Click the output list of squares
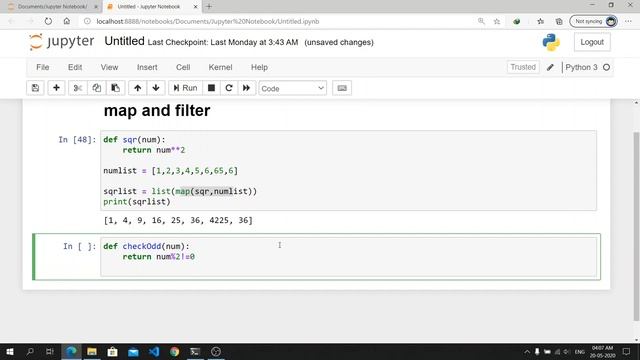 (178, 220)
